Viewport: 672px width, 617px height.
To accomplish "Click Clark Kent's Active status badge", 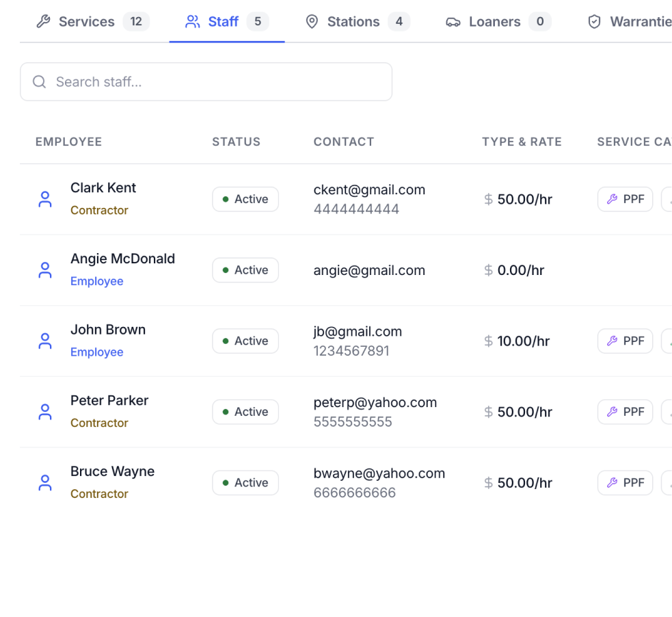I will click(x=245, y=199).
